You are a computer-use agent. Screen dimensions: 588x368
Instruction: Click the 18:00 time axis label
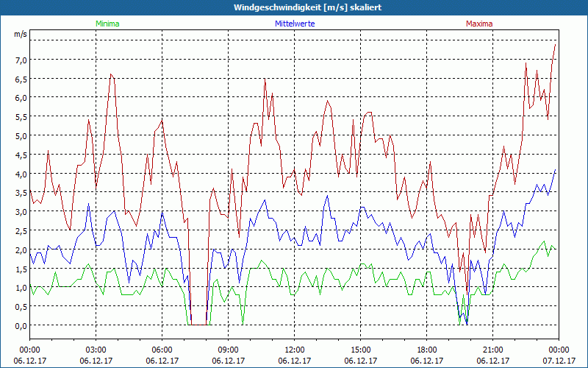pos(427,350)
